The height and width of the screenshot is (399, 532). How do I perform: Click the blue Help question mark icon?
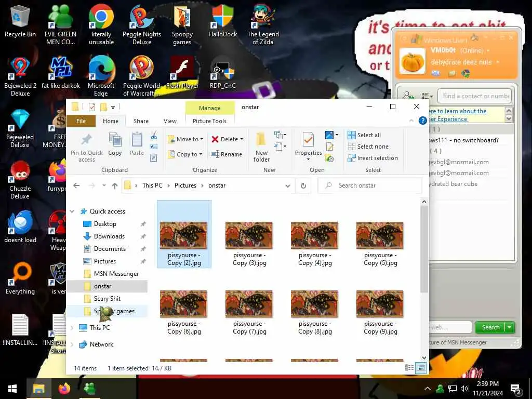coord(422,121)
